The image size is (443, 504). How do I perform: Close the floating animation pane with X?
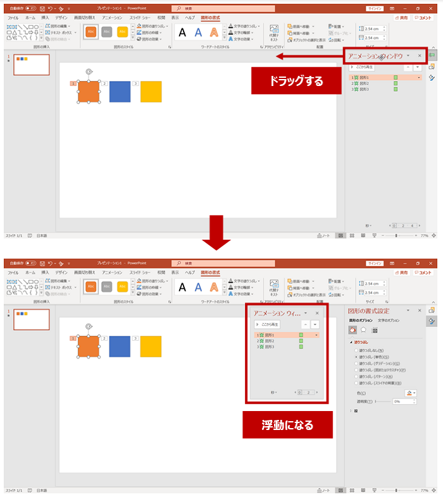tap(317, 313)
